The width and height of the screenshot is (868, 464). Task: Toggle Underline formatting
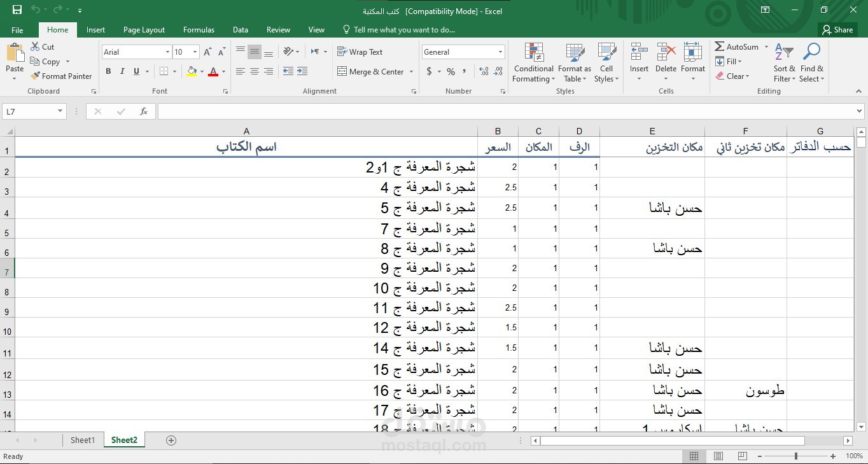click(136, 71)
